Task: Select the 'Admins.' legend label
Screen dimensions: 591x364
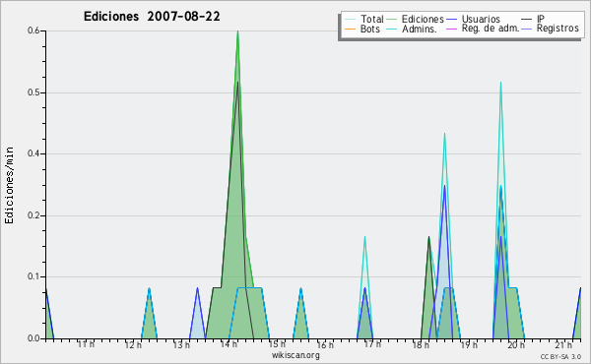Action: pyautogui.click(x=420, y=29)
